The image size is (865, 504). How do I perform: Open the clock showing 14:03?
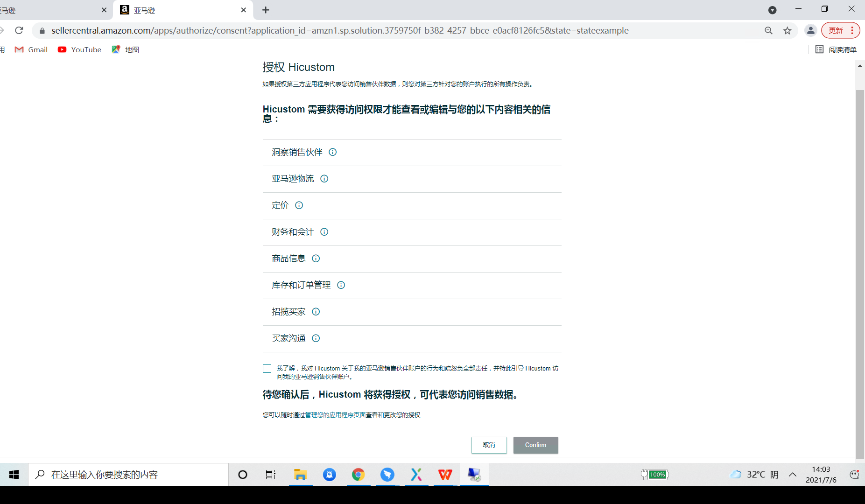click(x=821, y=475)
